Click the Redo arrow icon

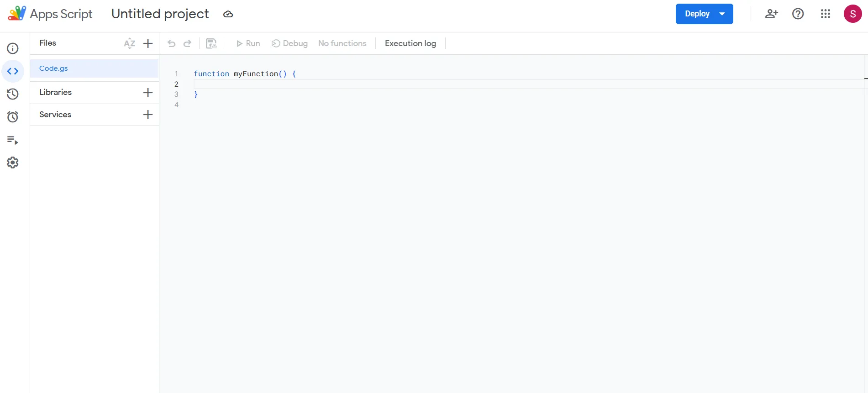pyautogui.click(x=187, y=43)
